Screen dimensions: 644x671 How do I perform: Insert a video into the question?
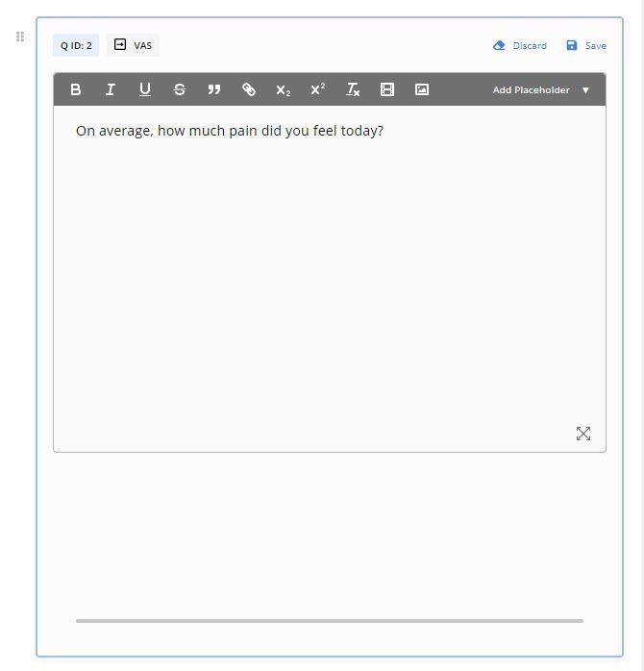tap(387, 89)
